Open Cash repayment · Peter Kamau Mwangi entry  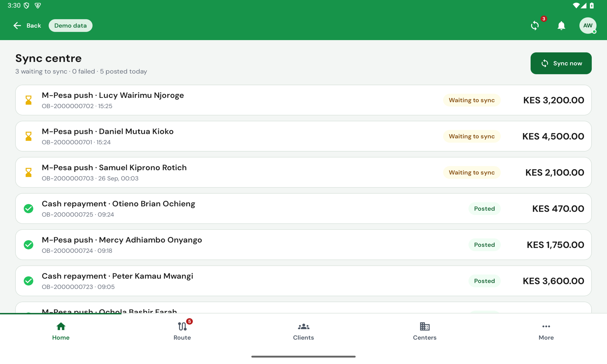click(x=303, y=281)
